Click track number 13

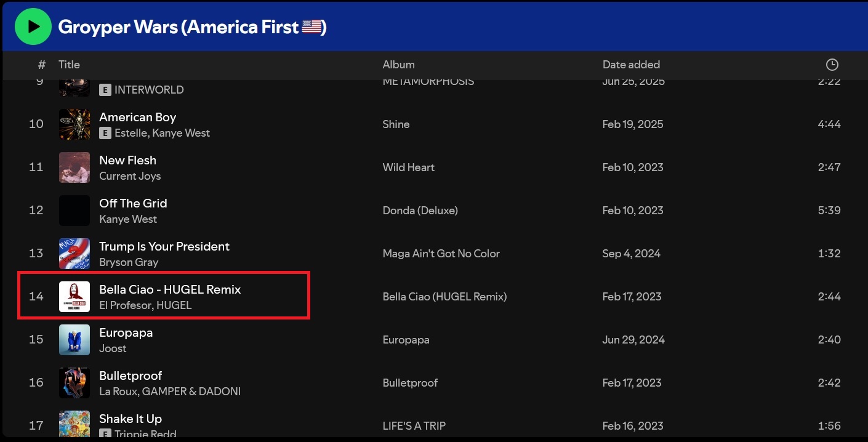(36, 254)
